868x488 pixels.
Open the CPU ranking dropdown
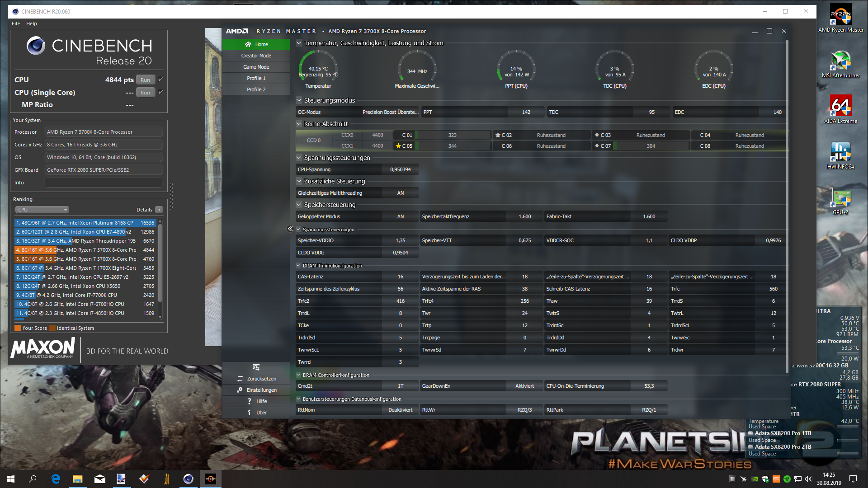coord(42,210)
